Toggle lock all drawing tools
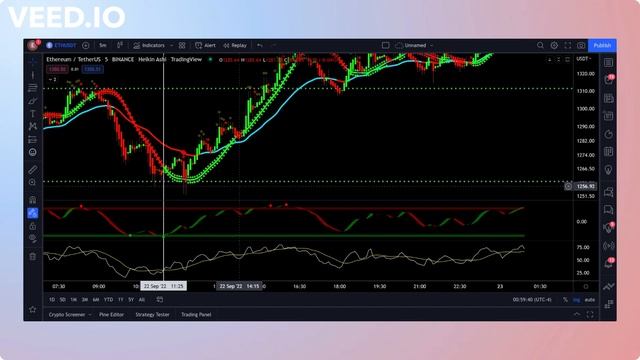Screen dimensions: 640x360 [x=33, y=226]
